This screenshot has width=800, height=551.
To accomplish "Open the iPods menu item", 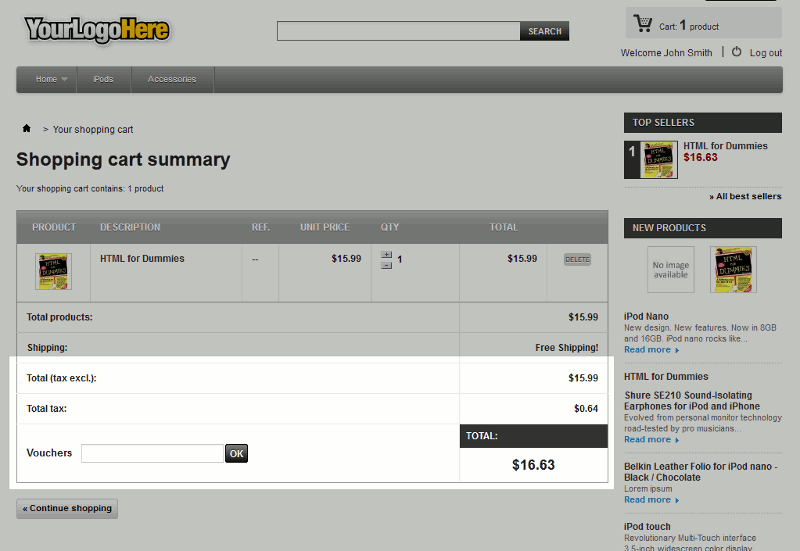I will pyautogui.click(x=104, y=79).
